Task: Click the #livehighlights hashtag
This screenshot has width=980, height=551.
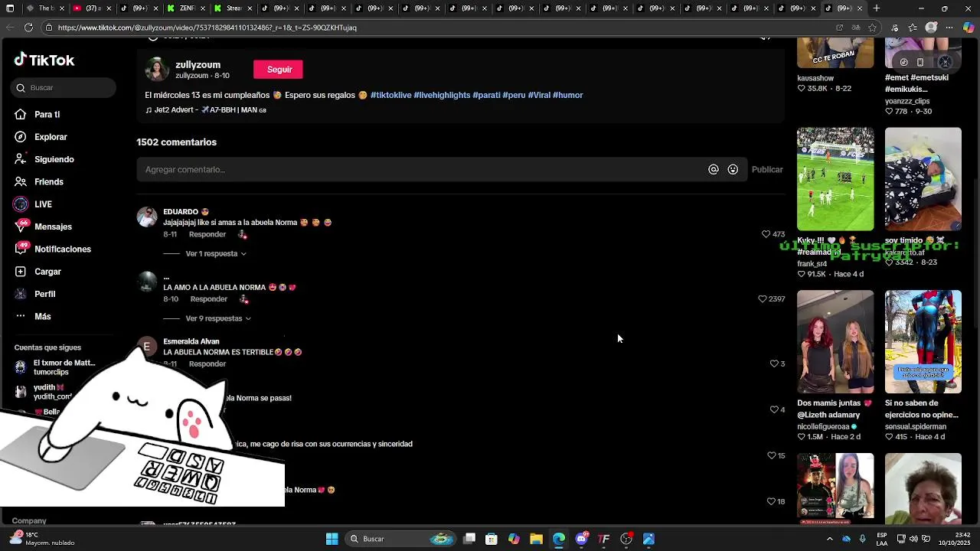Action: pyautogui.click(x=442, y=95)
